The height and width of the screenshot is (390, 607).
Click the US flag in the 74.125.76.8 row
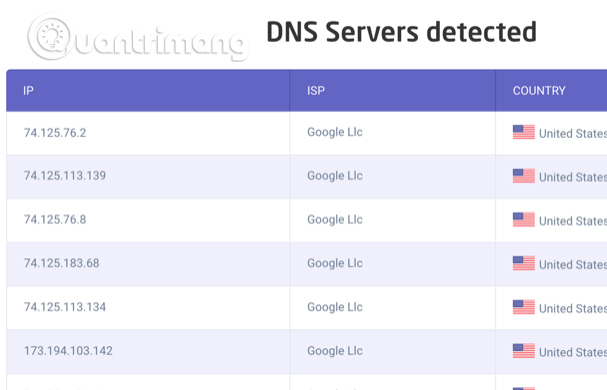tap(524, 220)
